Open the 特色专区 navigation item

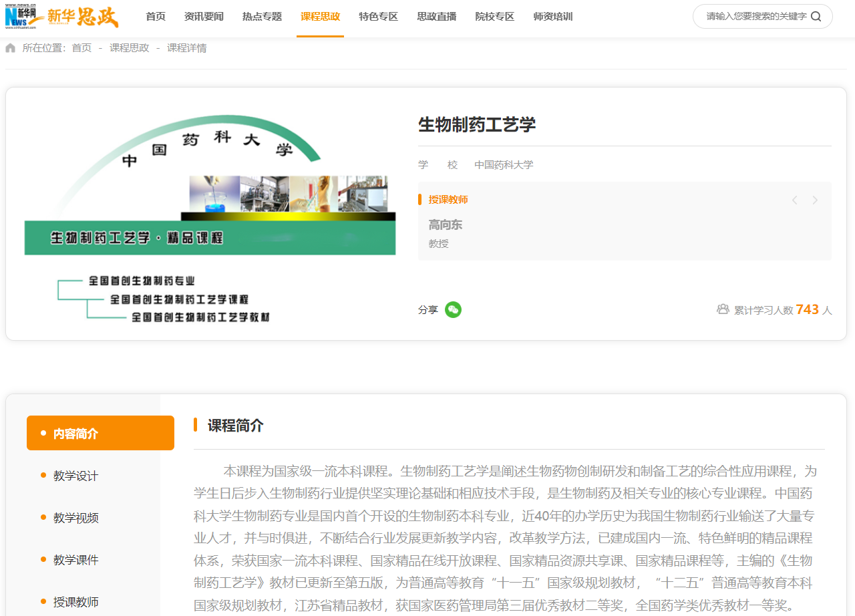click(378, 17)
